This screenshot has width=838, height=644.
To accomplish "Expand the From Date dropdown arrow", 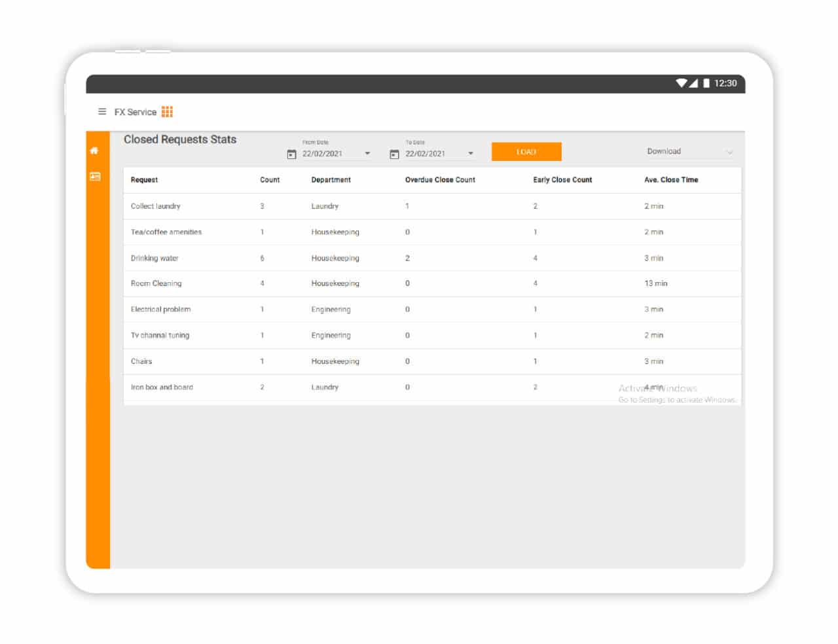I will click(x=367, y=153).
